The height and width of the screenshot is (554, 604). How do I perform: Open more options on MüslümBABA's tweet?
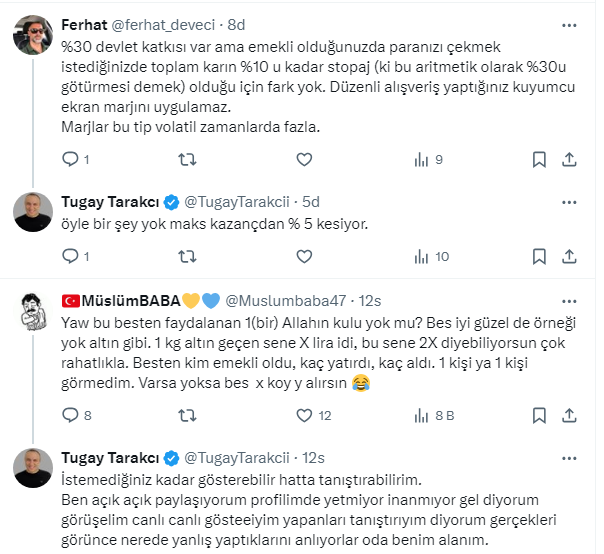coord(570,299)
